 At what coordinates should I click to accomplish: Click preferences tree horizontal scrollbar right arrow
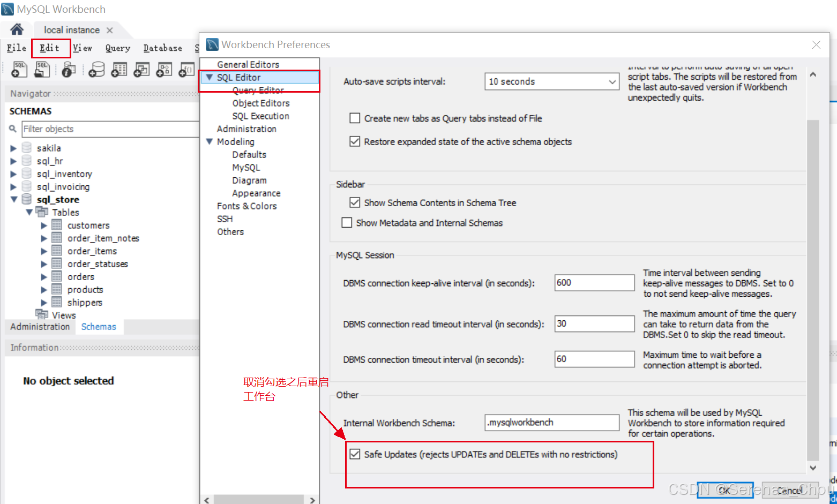pyautogui.click(x=313, y=500)
